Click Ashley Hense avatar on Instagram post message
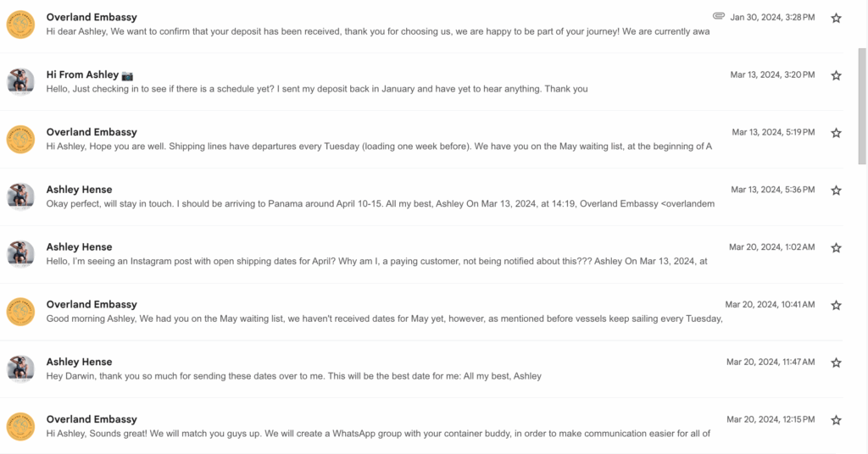 pyautogui.click(x=20, y=254)
